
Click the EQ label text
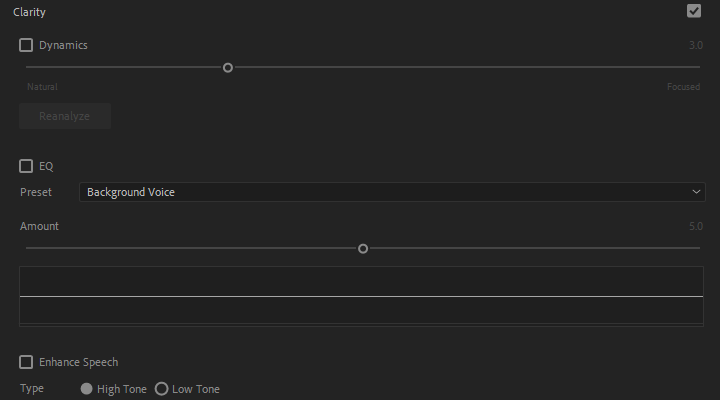point(46,166)
